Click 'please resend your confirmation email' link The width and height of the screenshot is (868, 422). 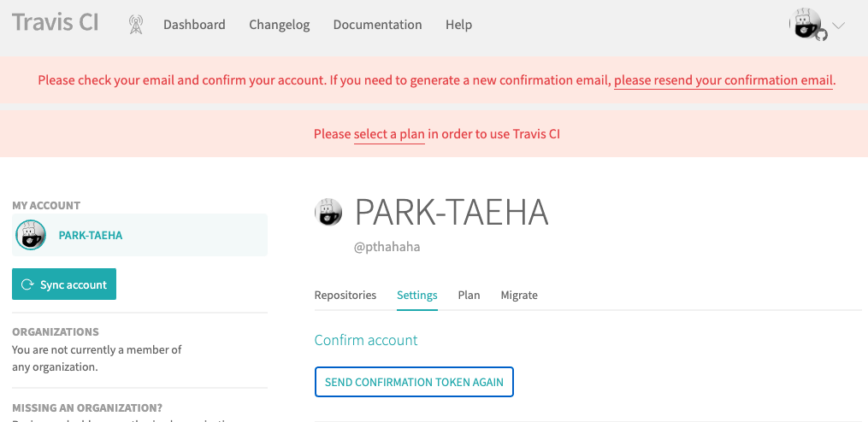(723, 80)
